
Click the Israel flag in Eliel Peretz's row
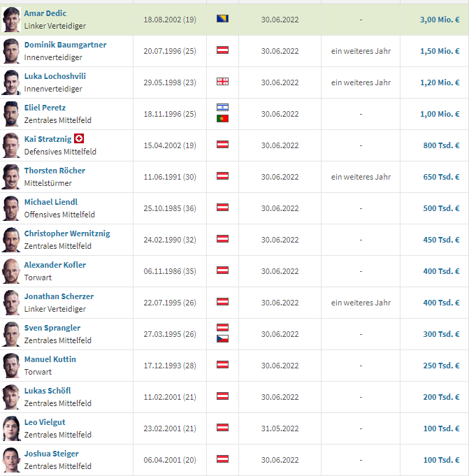222,108
